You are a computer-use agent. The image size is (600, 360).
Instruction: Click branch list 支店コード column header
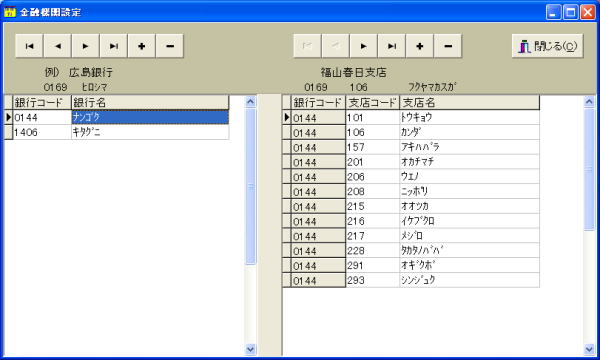(373, 103)
